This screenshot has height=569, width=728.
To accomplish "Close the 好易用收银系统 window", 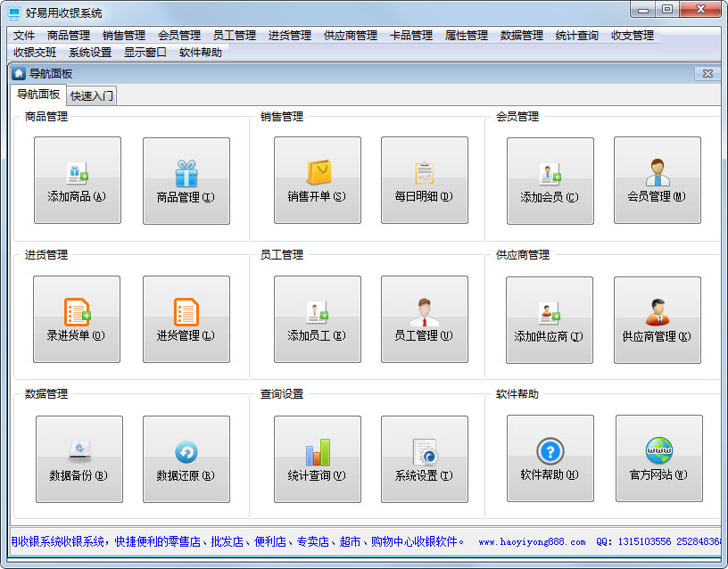I will (700, 10).
